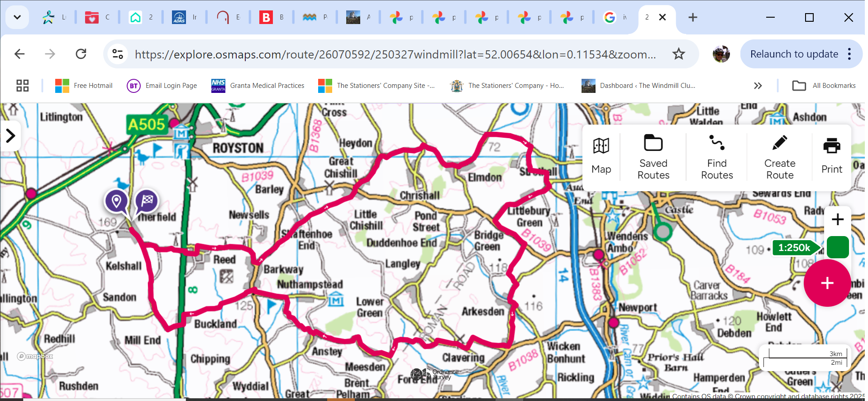The width and height of the screenshot is (868, 401).
Task: Zoom in using the plus button
Action: click(x=837, y=219)
